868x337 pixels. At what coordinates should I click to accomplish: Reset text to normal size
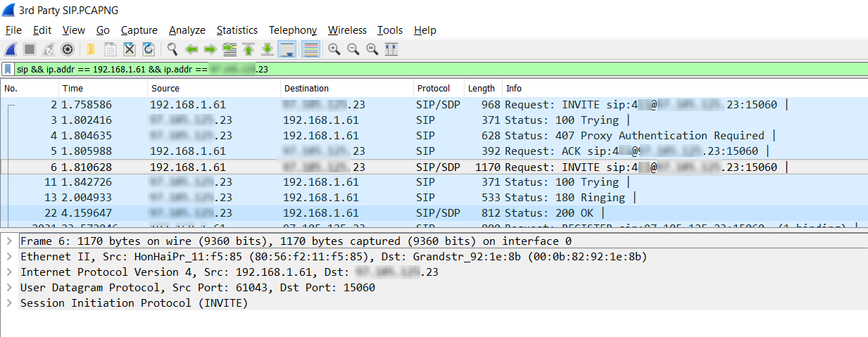(372, 49)
